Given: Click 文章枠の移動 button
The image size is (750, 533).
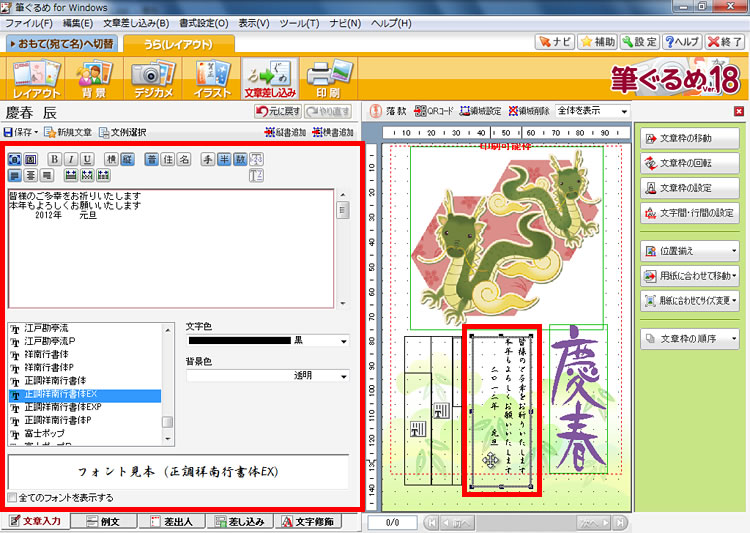Looking at the screenshot, I should click(x=690, y=138).
